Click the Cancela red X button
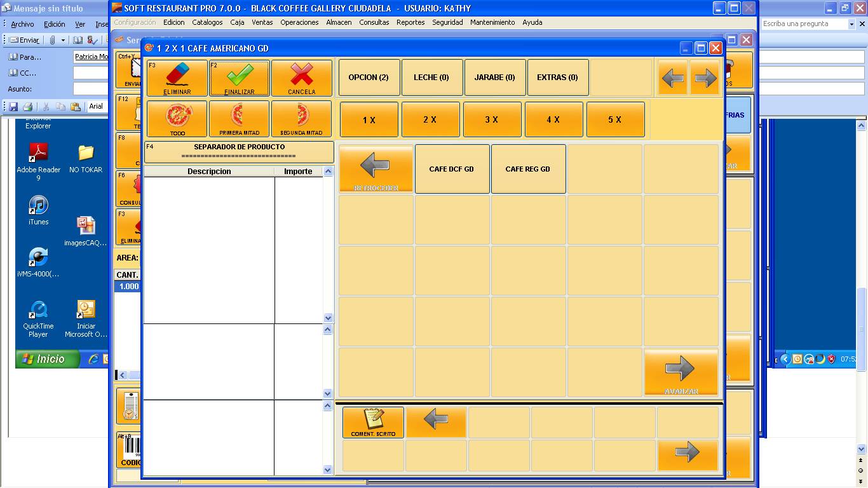Image resolution: width=868 pixels, height=488 pixels. point(301,78)
